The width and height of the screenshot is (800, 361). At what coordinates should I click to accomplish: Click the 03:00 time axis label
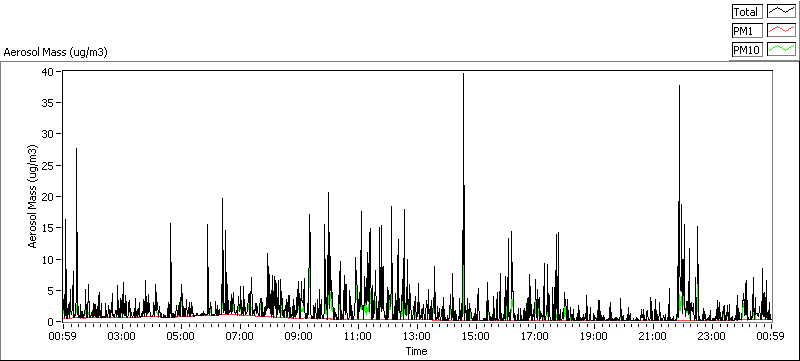pyautogui.click(x=121, y=336)
